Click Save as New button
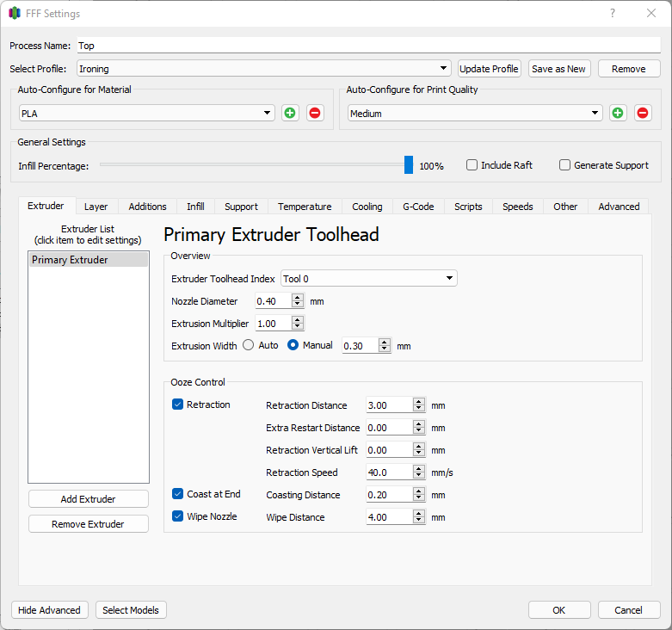Image resolution: width=672 pixels, height=630 pixels. 559,69
